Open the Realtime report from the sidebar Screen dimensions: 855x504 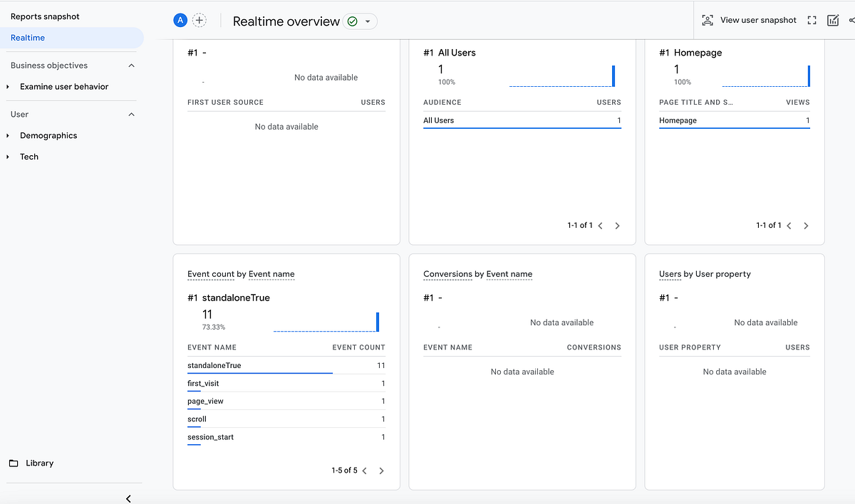[26, 36]
